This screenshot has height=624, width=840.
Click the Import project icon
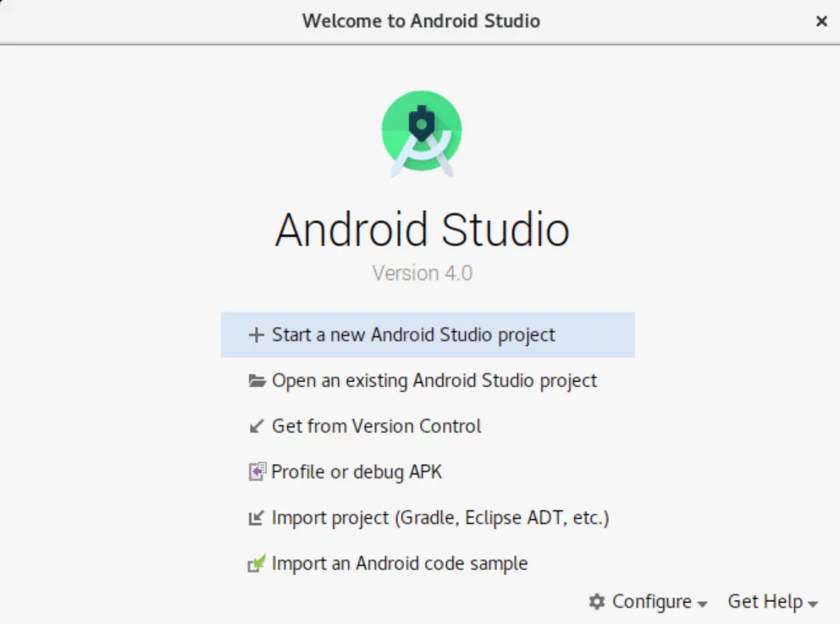tap(256, 518)
